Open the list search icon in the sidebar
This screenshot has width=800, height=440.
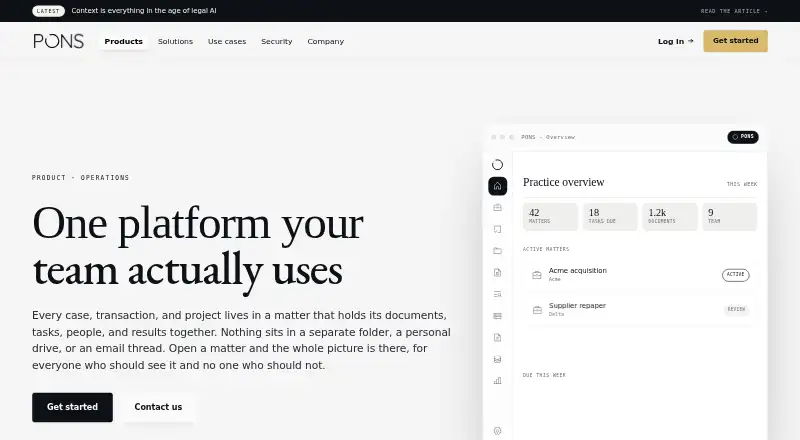point(497,294)
